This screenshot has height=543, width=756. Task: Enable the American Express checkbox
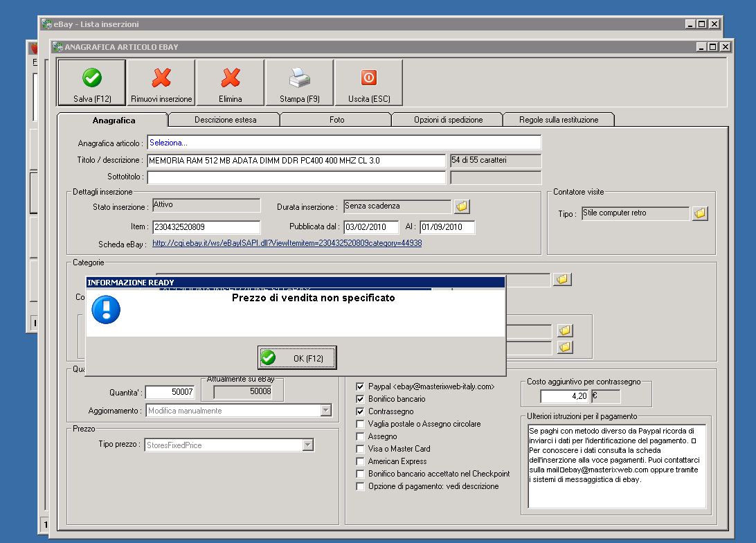(x=360, y=461)
